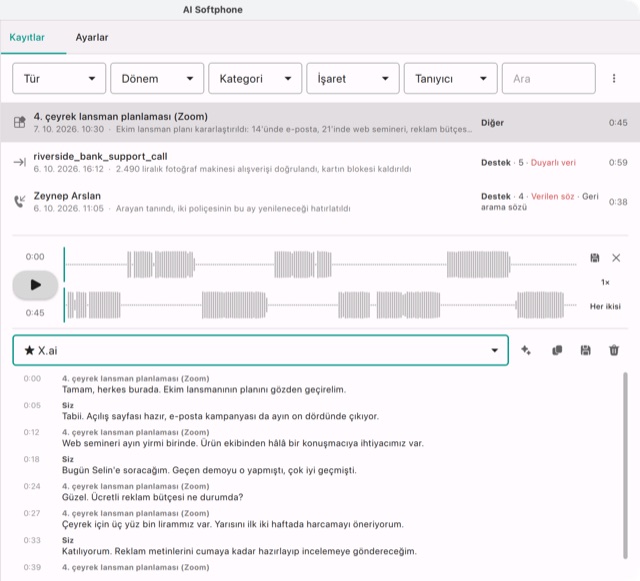Toggle the Her ikisi channel selector
This screenshot has width=640, height=581.
click(605, 306)
